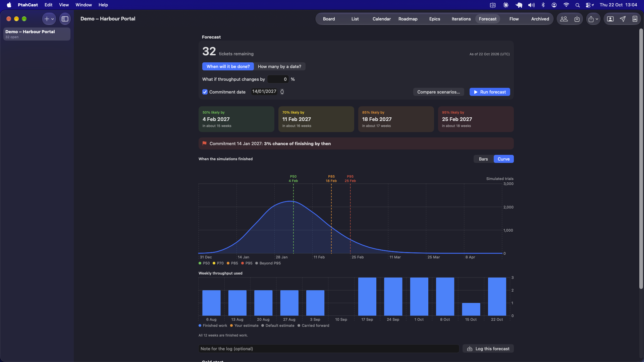Switch to the Iterations tab

click(x=461, y=19)
